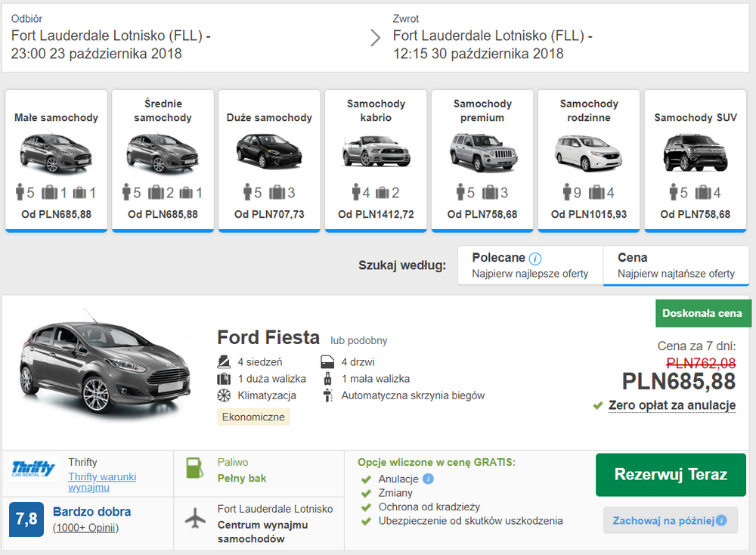The height and width of the screenshot is (555, 756).
Task: Open Thrifty warunki wynajmu link
Action: pyautogui.click(x=102, y=482)
